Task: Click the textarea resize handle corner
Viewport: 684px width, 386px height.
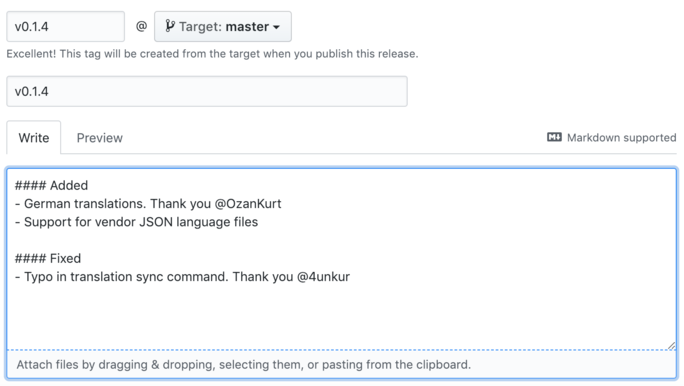Action: (x=671, y=345)
